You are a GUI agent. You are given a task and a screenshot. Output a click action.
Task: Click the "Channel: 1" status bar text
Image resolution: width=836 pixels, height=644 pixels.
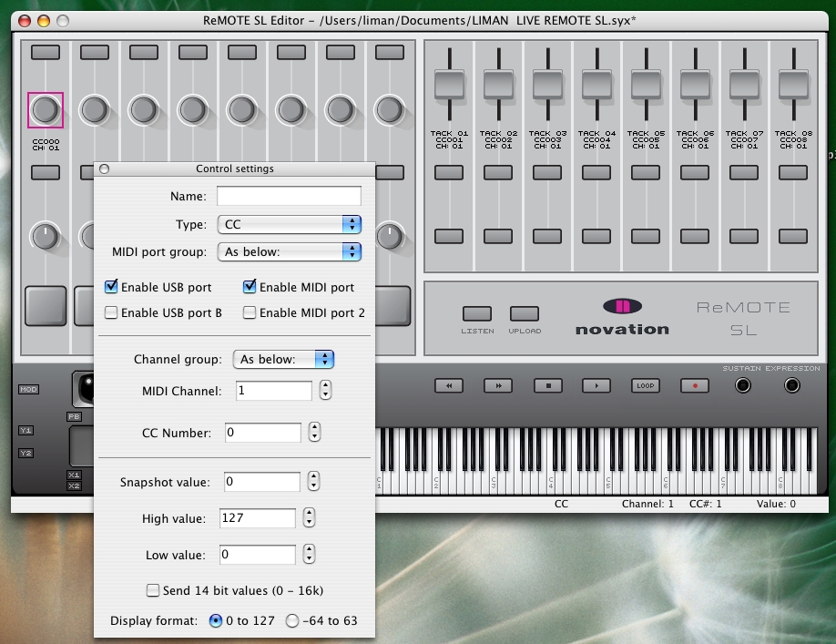[x=647, y=504]
